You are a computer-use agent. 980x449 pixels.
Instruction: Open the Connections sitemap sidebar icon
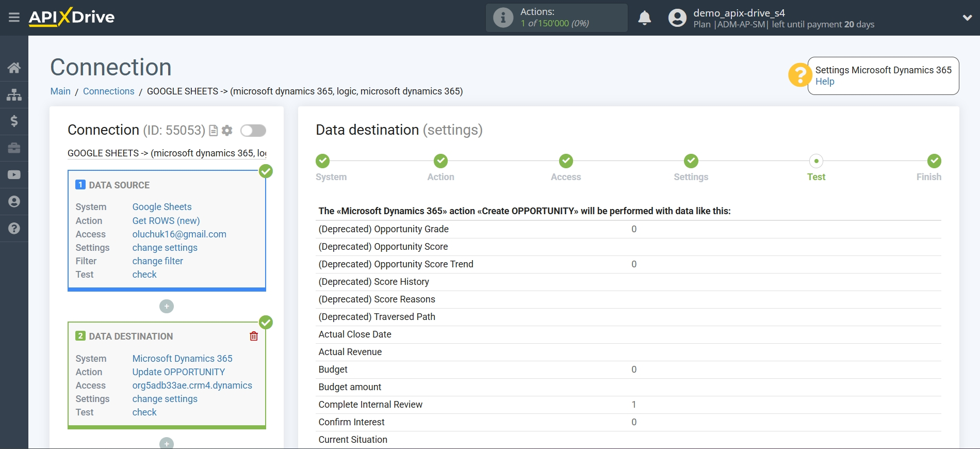click(x=14, y=94)
